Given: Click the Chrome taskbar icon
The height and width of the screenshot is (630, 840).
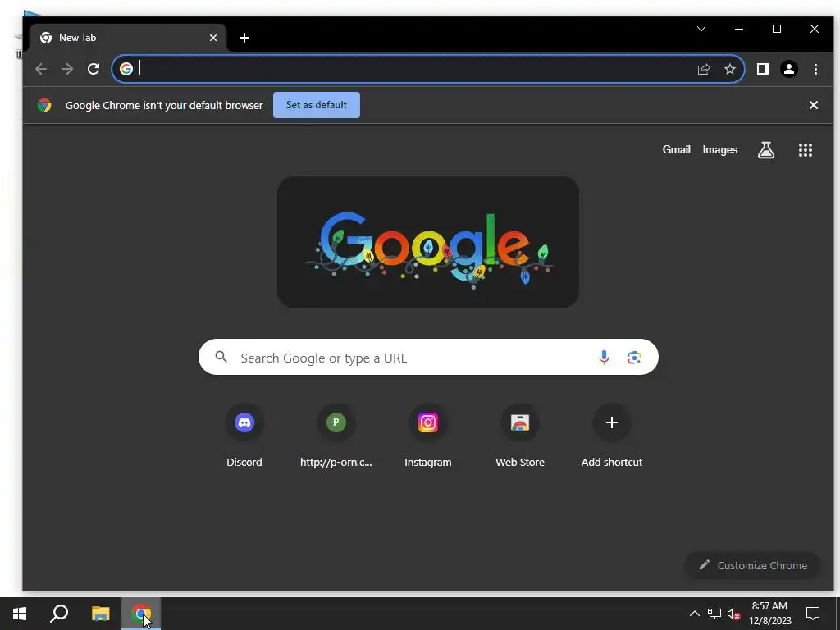Looking at the screenshot, I should coord(141,614).
